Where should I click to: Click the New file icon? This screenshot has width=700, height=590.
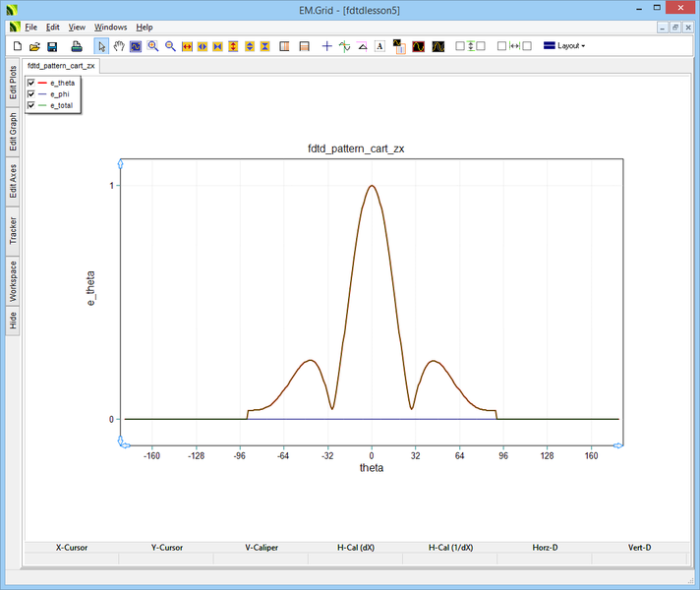pyautogui.click(x=17, y=46)
